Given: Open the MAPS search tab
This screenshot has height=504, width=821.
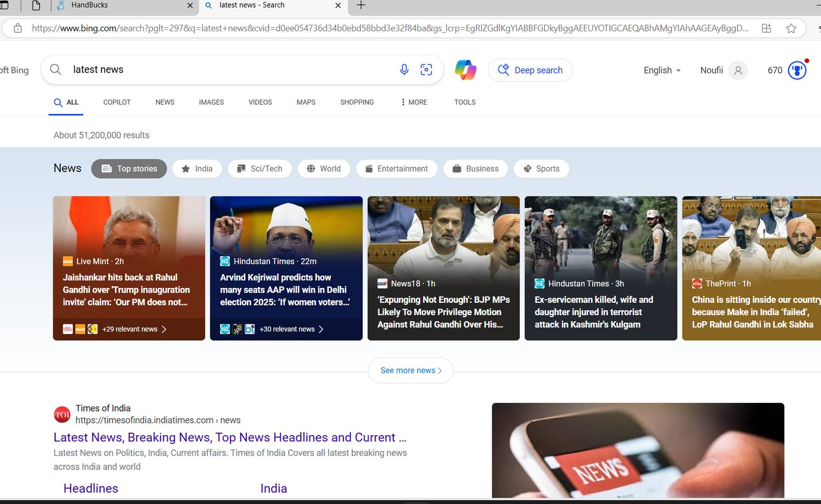Looking at the screenshot, I should pos(306,102).
